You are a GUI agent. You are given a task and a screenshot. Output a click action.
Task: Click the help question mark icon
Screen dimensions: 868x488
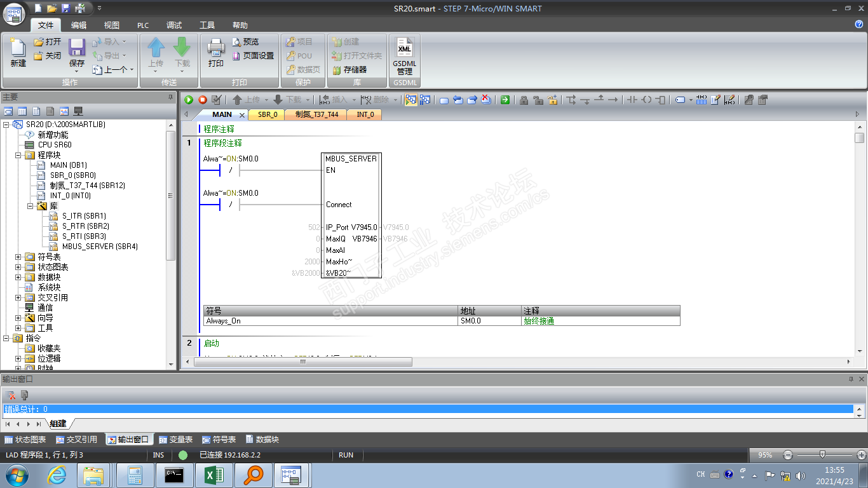(859, 24)
